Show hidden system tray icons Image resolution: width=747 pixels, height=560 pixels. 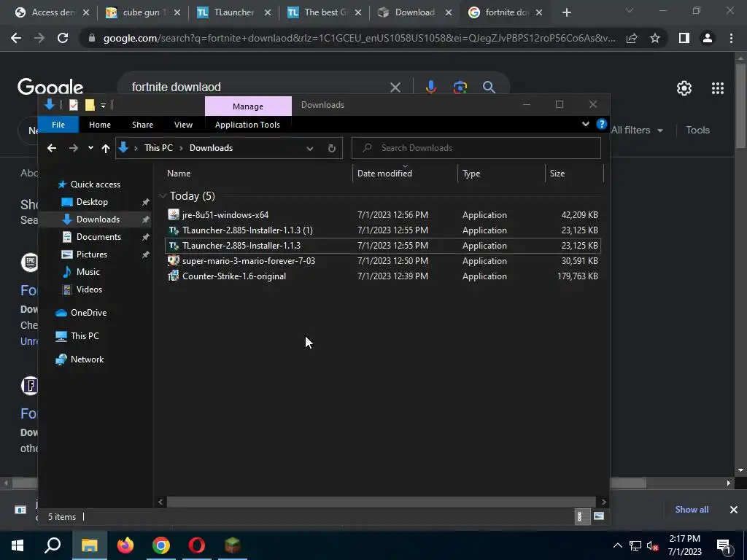[617, 545]
